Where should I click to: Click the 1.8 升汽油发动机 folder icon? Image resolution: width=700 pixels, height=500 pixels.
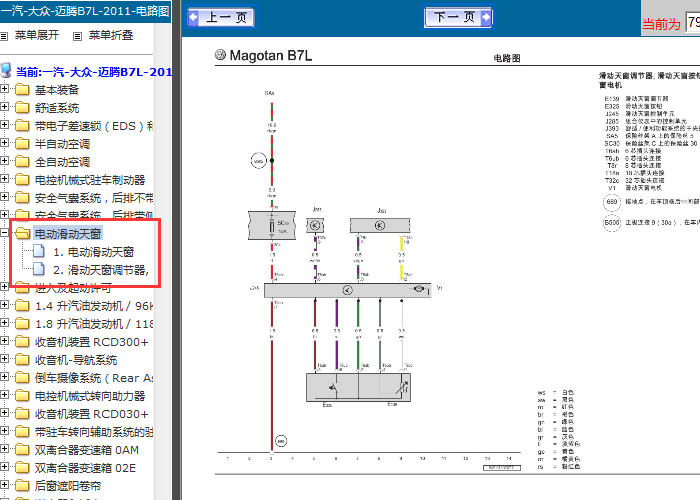click(x=22, y=324)
